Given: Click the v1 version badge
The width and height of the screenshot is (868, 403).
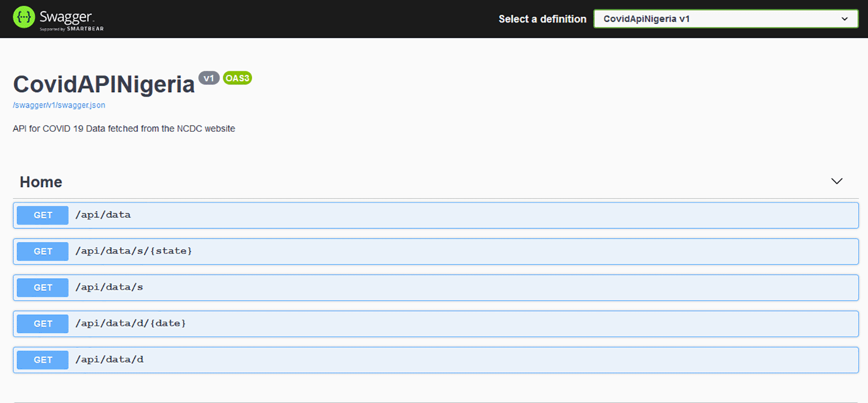Looking at the screenshot, I should pos(209,78).
